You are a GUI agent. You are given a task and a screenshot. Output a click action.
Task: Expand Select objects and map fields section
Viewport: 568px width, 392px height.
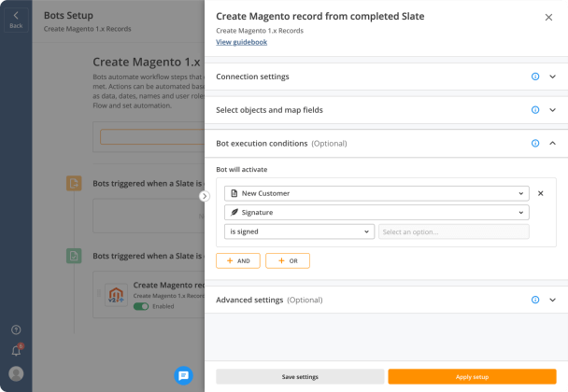pyautogui.click(x=552, y=110)
